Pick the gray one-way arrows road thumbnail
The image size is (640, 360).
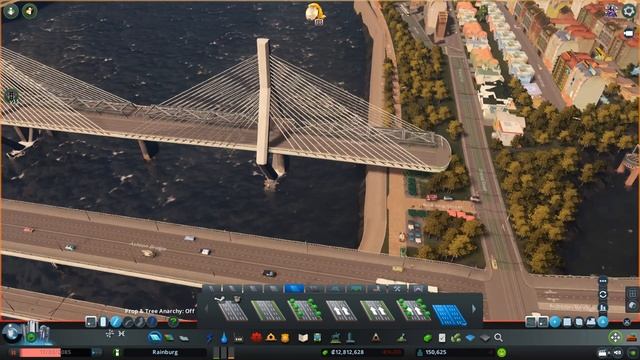(341, 311)
